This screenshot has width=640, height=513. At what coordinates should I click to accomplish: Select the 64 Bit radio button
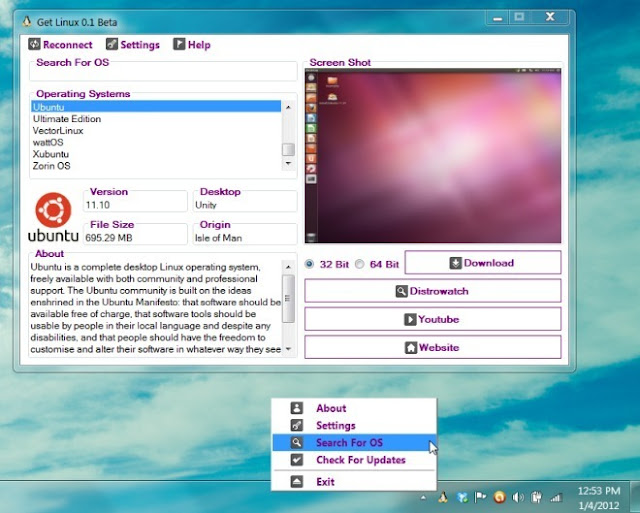[360, 264]
